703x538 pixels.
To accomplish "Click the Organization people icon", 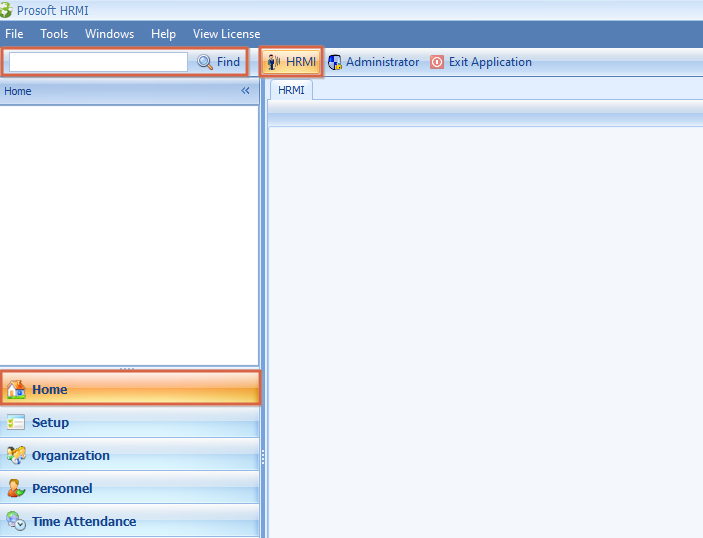I will [16, 456].
